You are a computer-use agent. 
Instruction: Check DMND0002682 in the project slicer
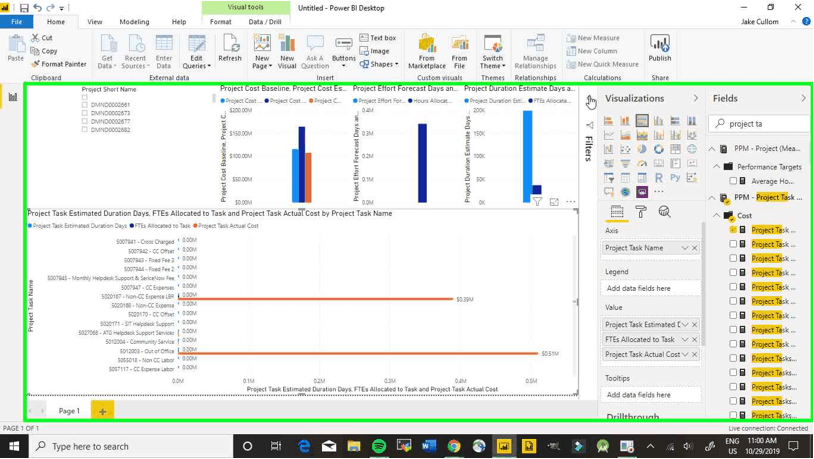click(85, 130)
